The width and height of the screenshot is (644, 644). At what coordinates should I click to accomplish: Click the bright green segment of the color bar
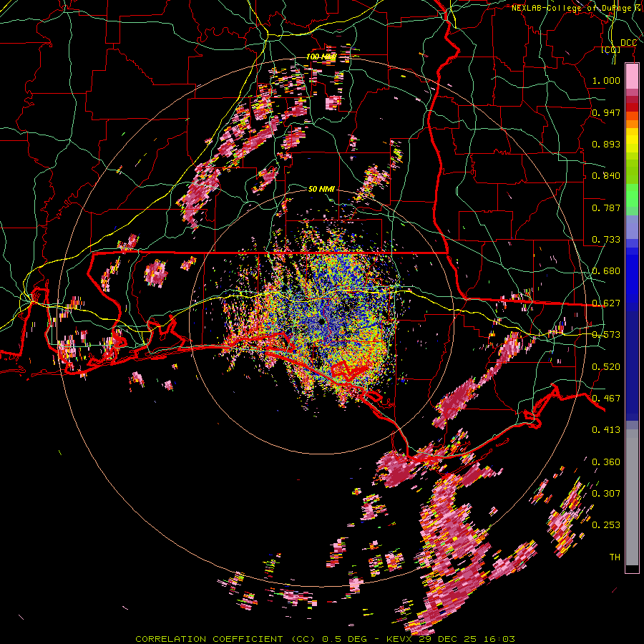632,195
